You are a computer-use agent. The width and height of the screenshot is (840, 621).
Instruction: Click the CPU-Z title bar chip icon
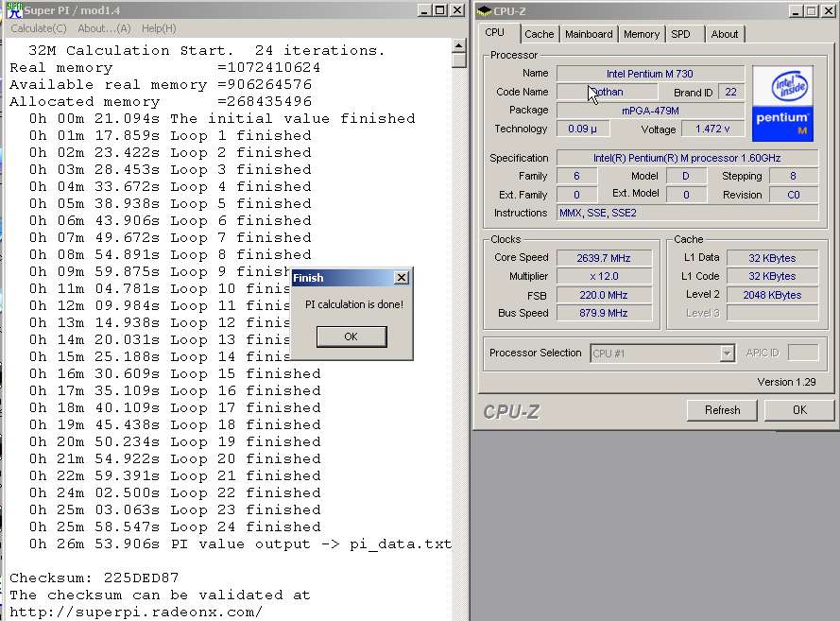point(485,10)
